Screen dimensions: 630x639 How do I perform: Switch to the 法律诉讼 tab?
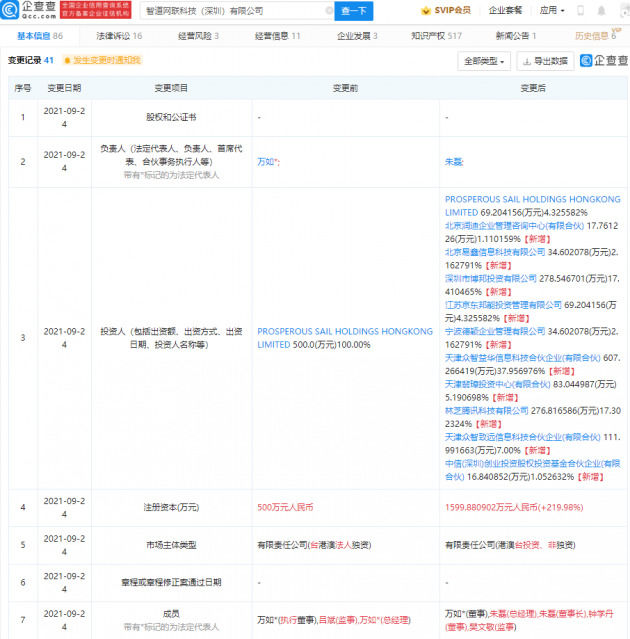point(119,36)
